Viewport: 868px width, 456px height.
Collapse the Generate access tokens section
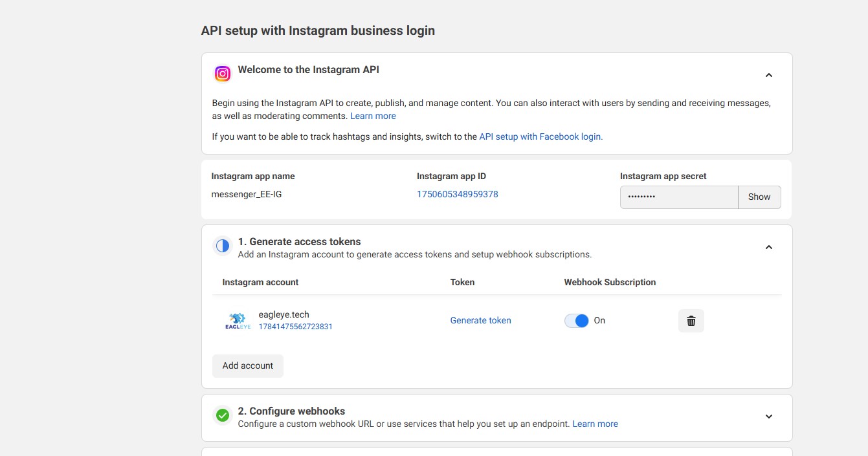(769, 247)
